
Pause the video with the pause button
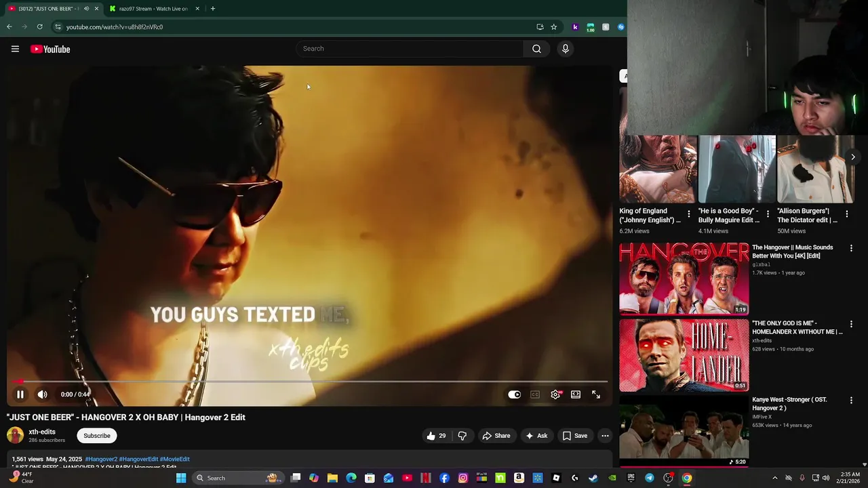click(x=20, y=394)
